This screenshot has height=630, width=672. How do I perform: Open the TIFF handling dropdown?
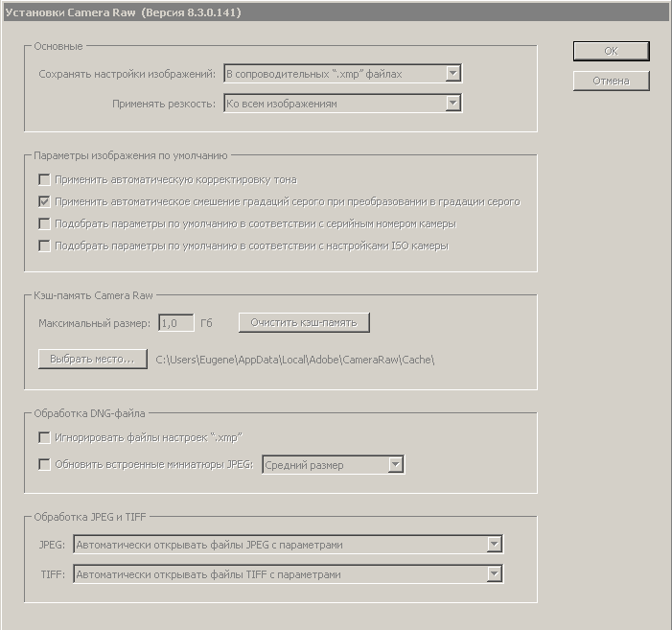(x=288, y=574)
